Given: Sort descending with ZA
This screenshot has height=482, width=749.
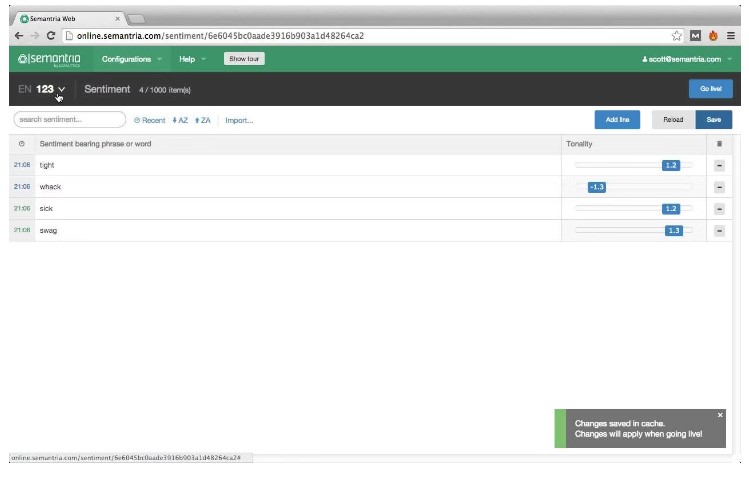Looking at the screenshot, I should click(x=203, y=120).
